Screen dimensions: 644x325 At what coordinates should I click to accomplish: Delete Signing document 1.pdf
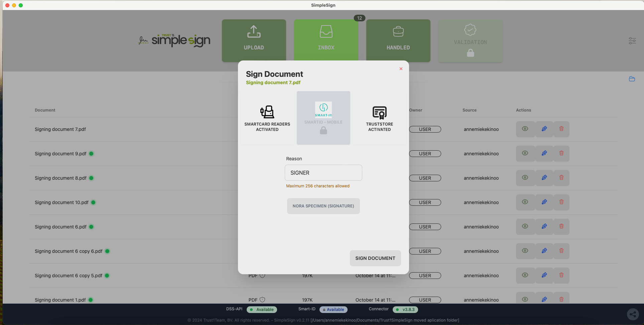561,299
